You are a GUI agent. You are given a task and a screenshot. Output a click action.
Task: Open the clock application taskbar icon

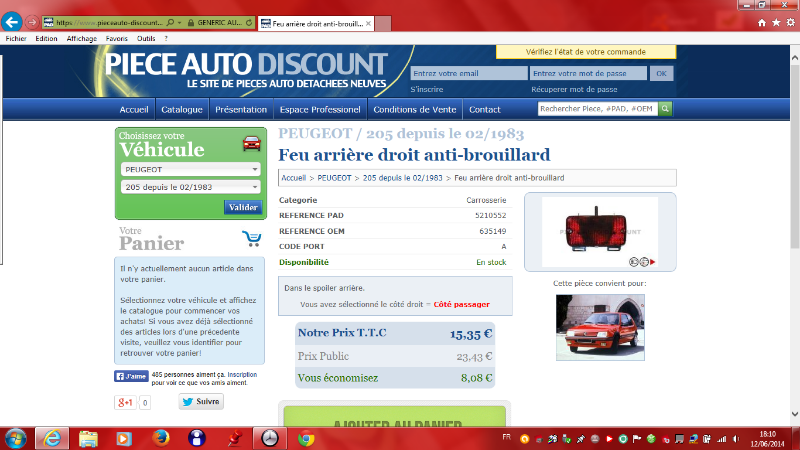[x=270, y=438]
